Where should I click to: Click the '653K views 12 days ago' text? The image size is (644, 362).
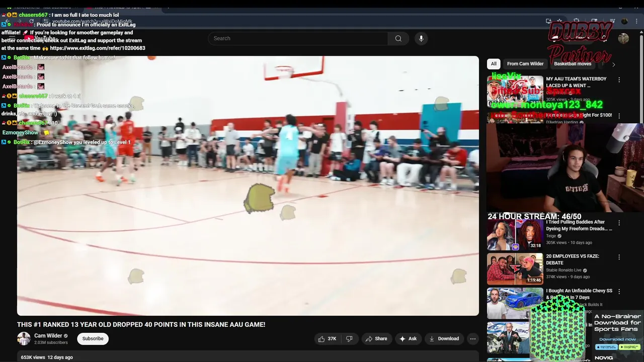pyautogui.click(x=47, y=357)
